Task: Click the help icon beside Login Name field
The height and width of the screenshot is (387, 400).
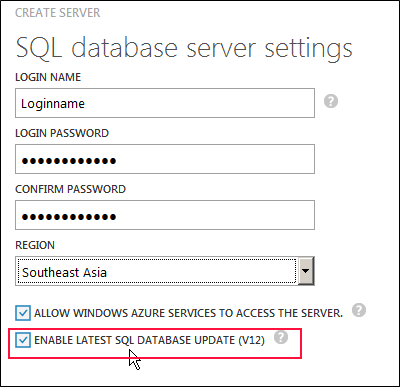Action: click(x=331, y=101)
